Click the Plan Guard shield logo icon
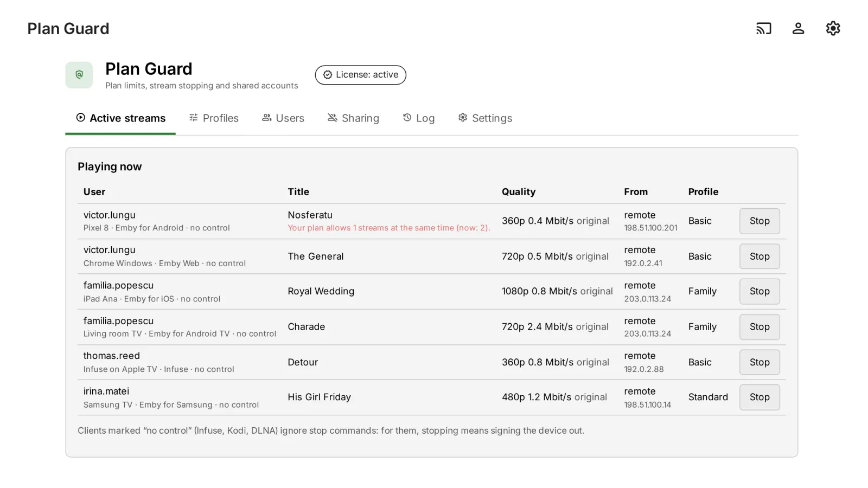868x488 pixels. pos(79,75)
